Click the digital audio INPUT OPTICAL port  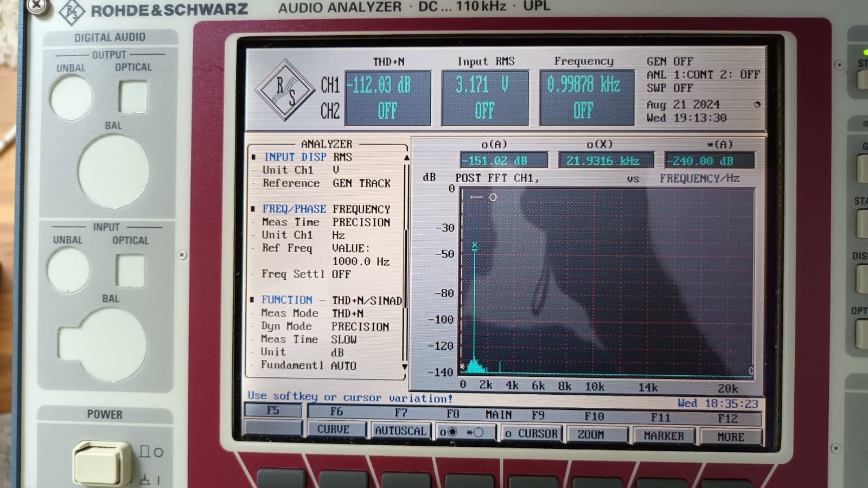[130, 269]
